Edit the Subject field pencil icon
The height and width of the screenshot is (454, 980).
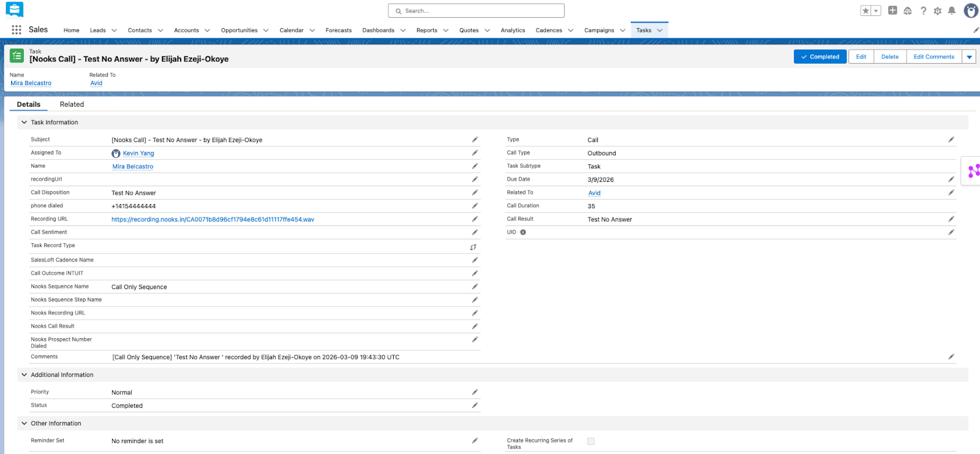475,140
